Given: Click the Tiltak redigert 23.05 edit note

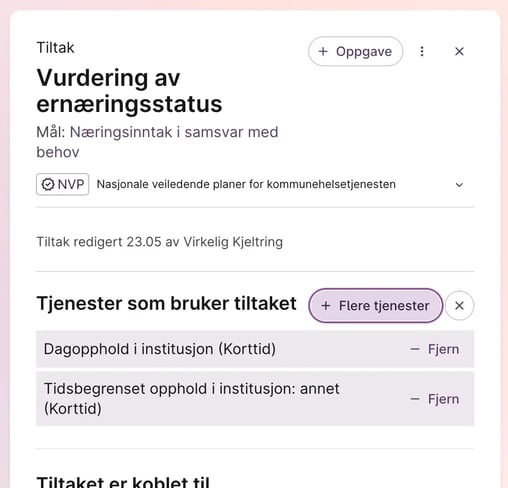Looking at the screenshot, I should [x=160, y=242].
